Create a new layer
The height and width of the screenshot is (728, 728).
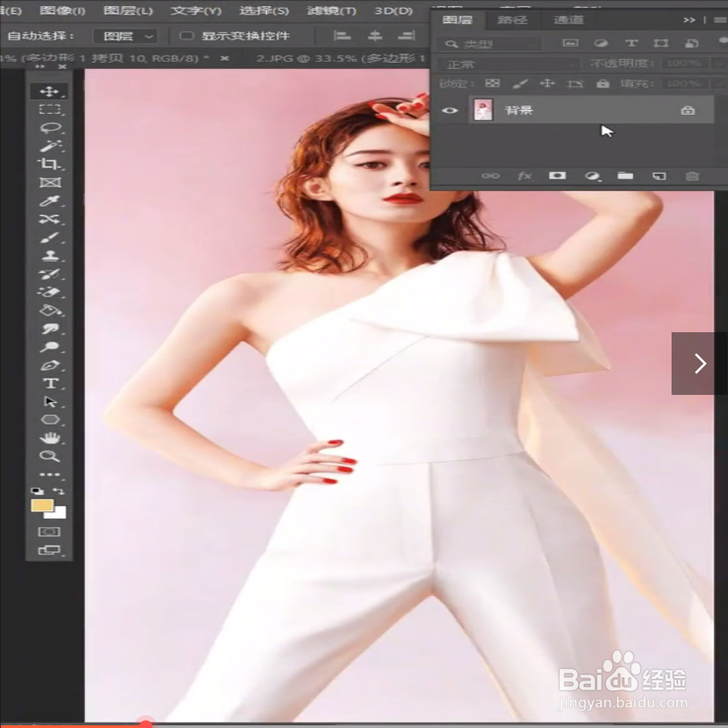click(659, 176)
